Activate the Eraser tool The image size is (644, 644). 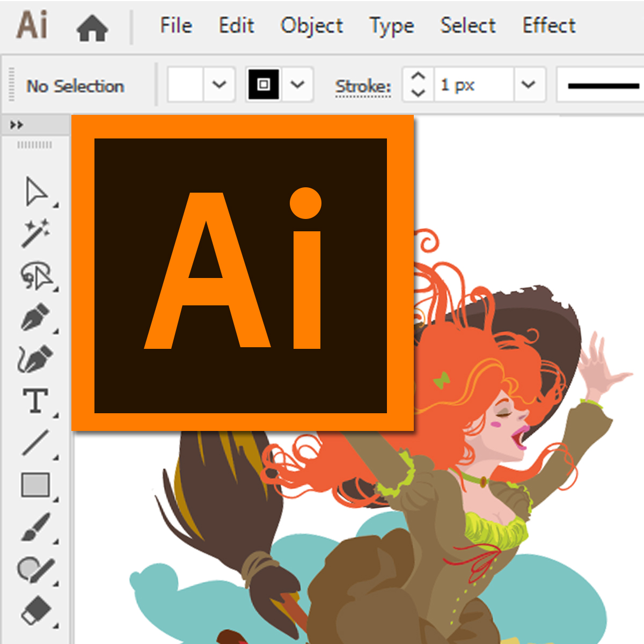[x=36, y=609]
